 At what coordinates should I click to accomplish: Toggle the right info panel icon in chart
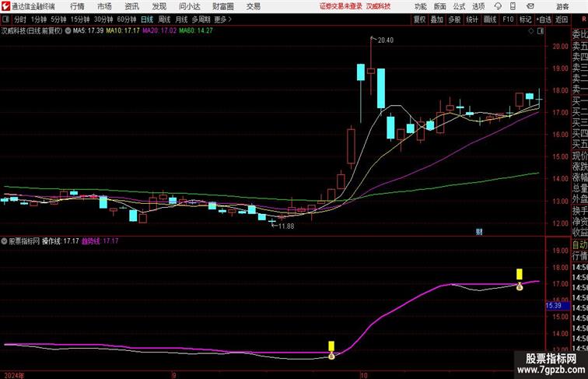541,31
